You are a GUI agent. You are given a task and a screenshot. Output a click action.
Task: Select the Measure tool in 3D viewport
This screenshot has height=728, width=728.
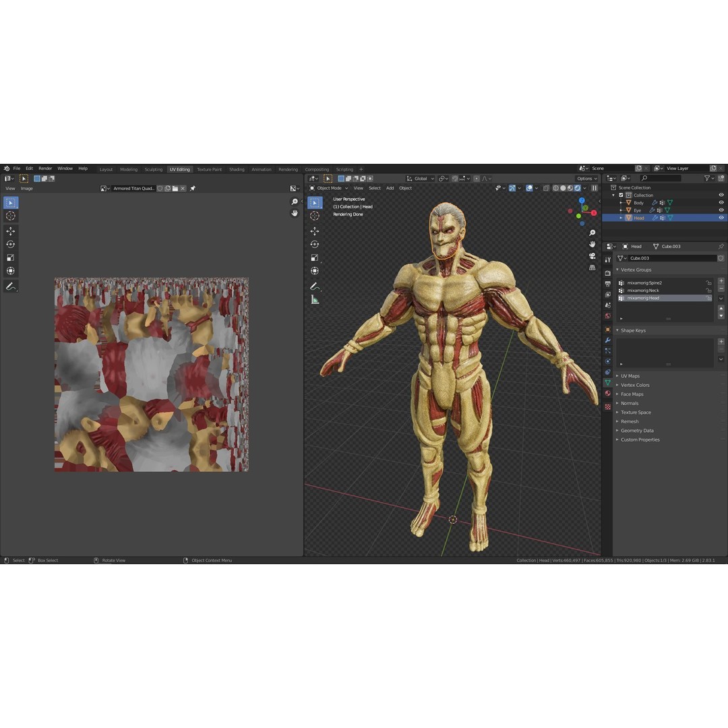(315, 300)
